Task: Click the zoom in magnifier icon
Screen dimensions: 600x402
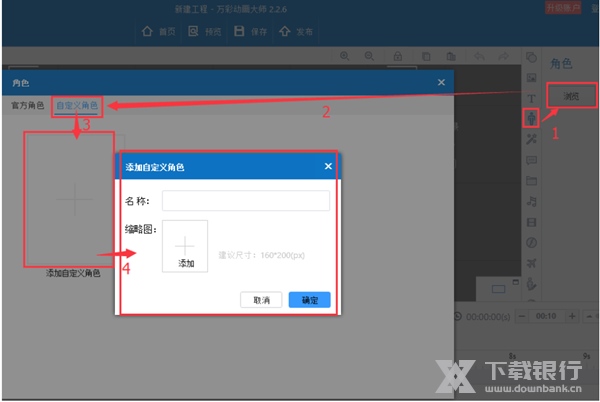Action: click(x=345, y=57)
